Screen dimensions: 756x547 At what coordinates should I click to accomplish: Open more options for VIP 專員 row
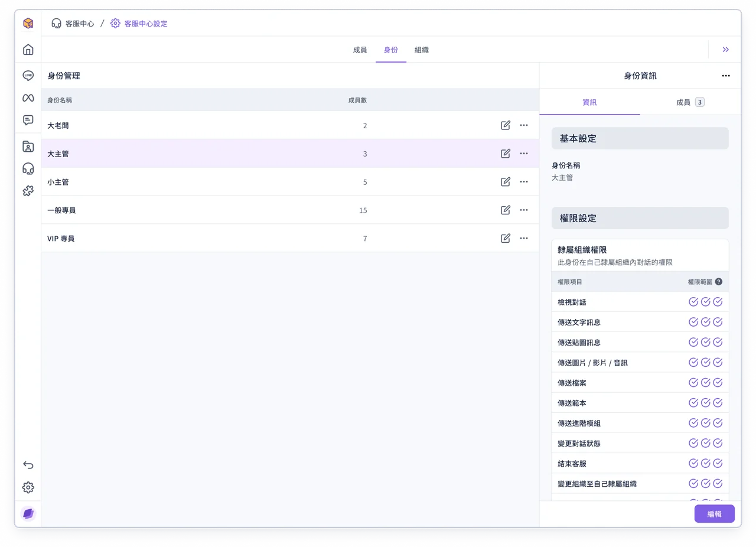(524, 238)
